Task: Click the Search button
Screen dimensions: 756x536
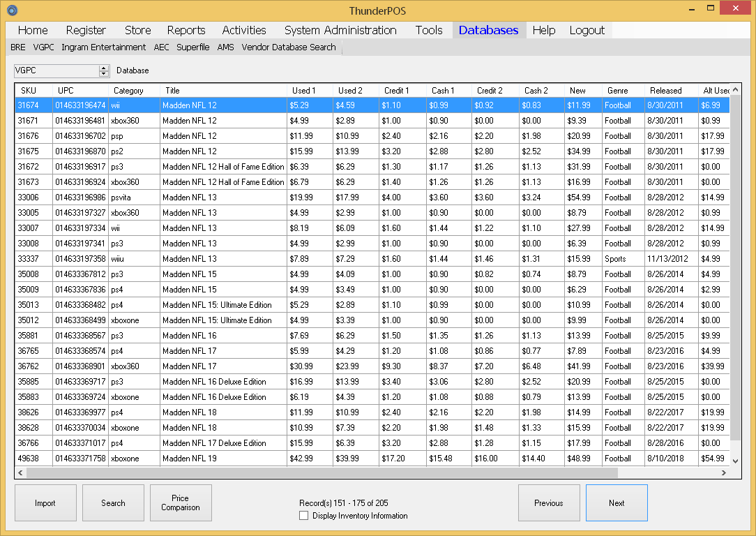Action: 113,502
